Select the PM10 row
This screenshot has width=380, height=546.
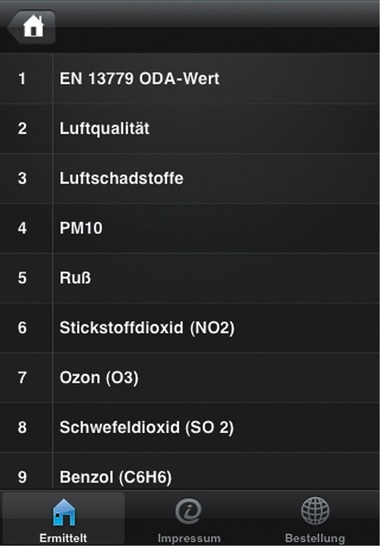[x=190, y=228]
